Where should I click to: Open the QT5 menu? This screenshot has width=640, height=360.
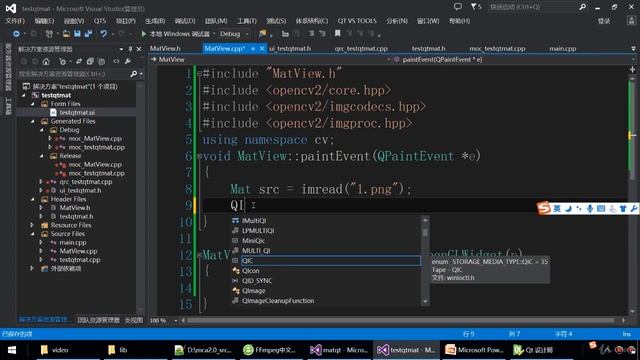point(100,21)
